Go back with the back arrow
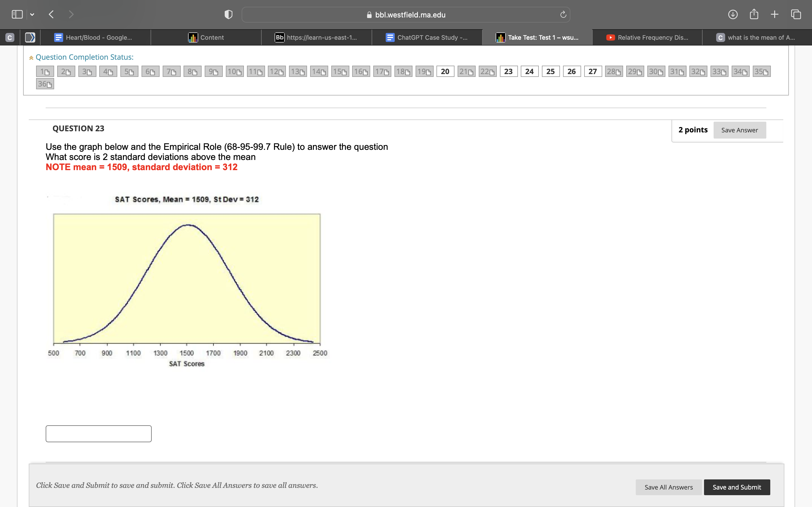 click(51, 14)
